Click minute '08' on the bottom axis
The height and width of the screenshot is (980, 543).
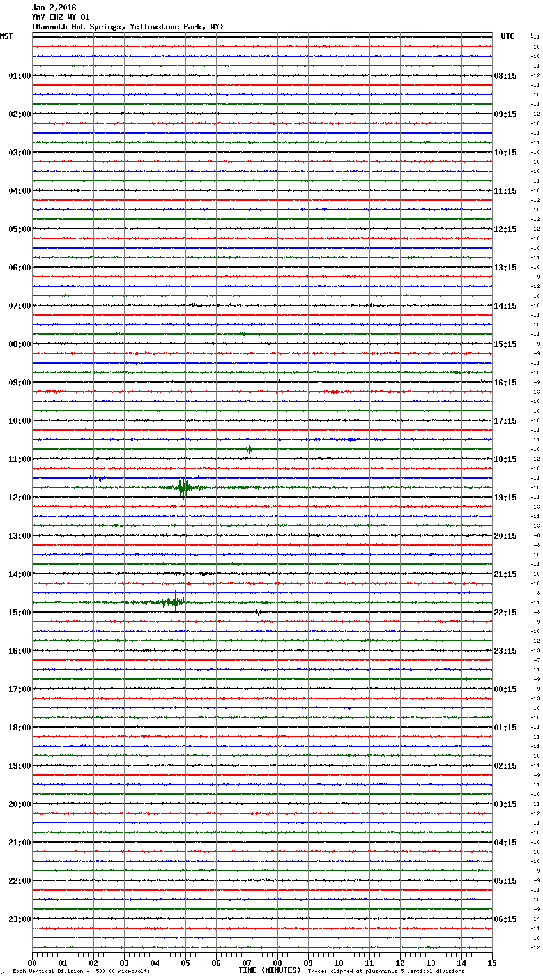point(277,963)
